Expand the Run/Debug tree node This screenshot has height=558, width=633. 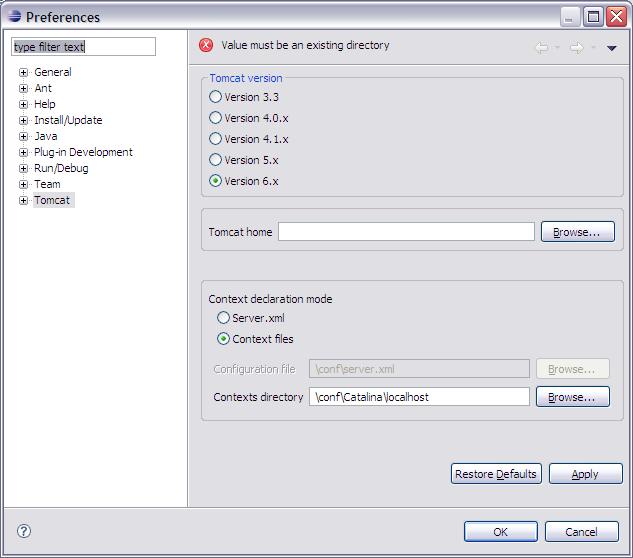pos(23,168)
